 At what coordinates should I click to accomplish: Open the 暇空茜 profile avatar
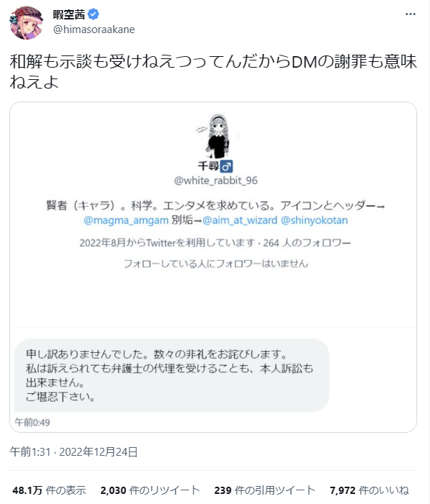(x=27, y=22)
